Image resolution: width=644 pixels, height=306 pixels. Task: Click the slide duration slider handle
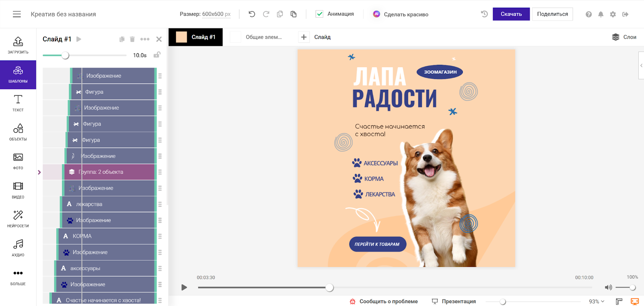(x=65, y=55)
